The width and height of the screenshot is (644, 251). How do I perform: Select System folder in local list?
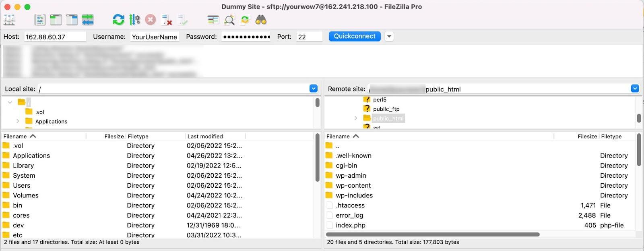point(157,175)
